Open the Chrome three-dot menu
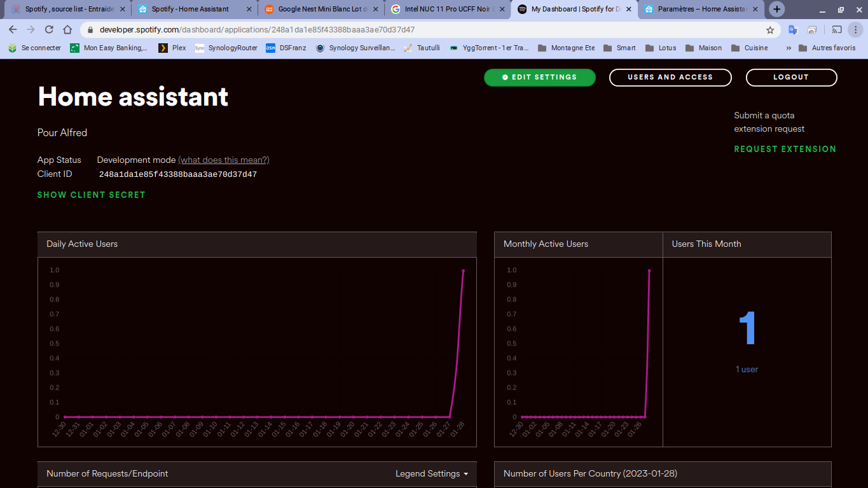 (x=855, y=30)
